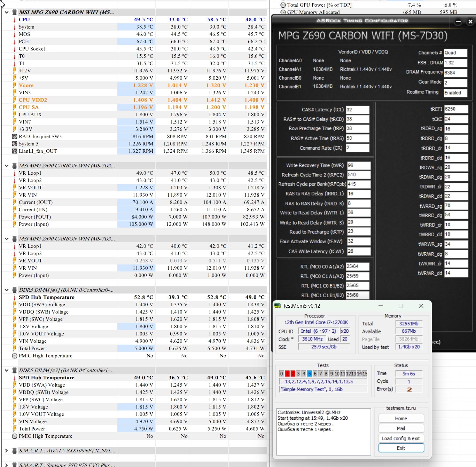This screenshot has width=476, height=467.
Task: Expand the S.M.A.R.T.: ADATA SX8100NP group
Action: pos(7,451)
